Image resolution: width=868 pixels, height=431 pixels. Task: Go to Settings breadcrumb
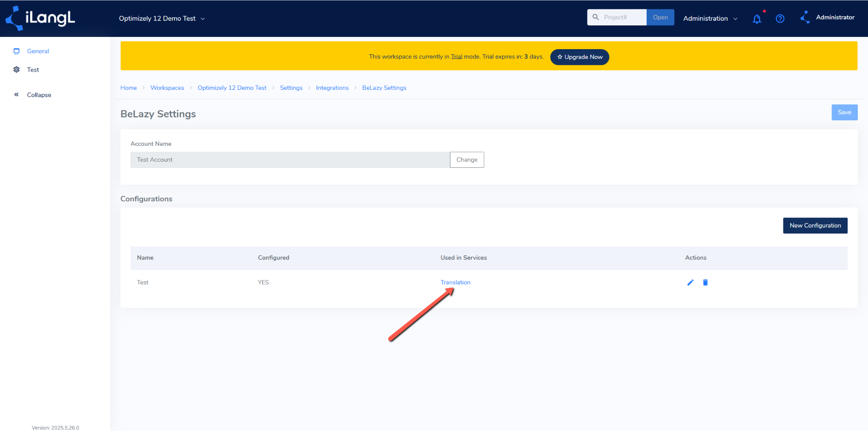click(291, 88)
